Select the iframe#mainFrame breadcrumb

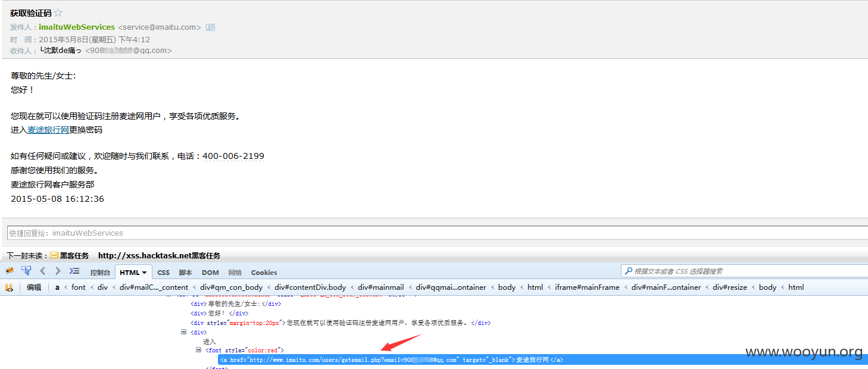pos(588,287)
